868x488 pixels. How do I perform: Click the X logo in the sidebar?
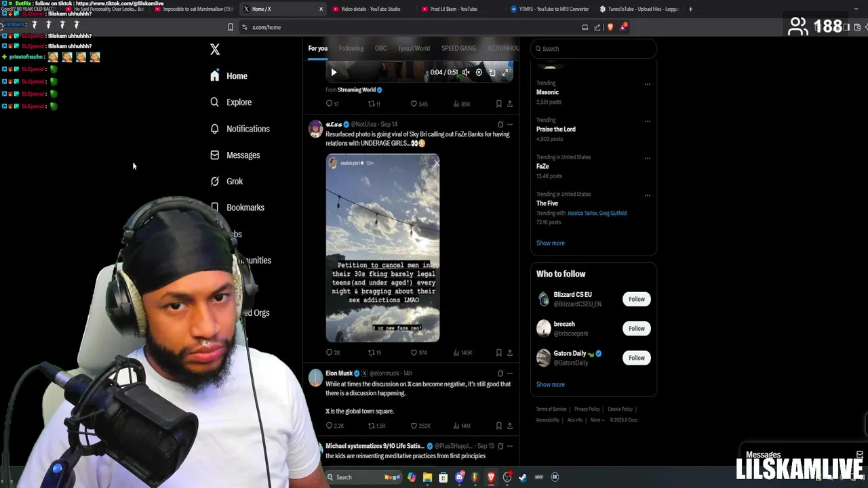pos(215,49)
